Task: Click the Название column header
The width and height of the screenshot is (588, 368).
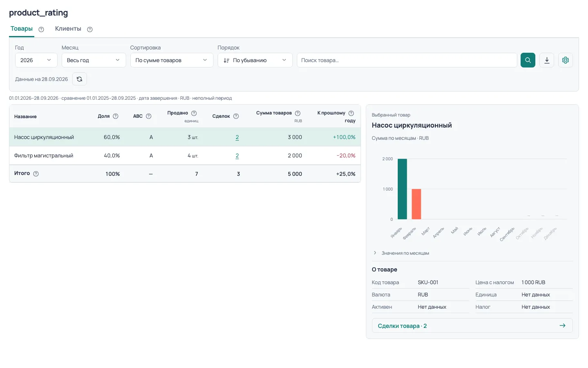Action: [x=25, y=117]
